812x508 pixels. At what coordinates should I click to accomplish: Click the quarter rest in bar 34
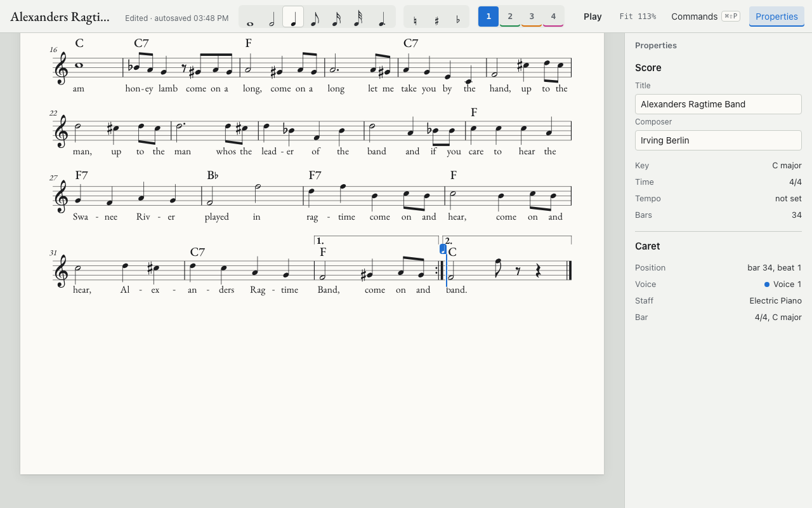(x=538, y=271)
